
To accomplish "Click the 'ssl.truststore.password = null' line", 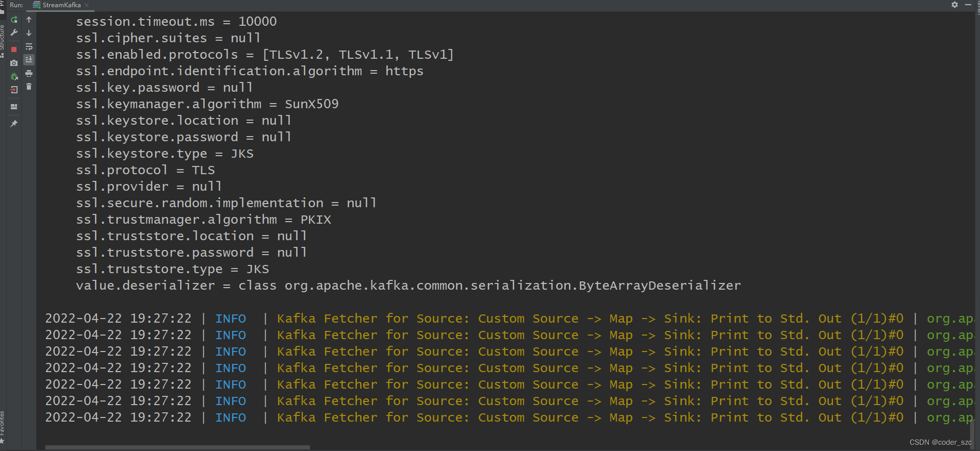I will point(191,253).
